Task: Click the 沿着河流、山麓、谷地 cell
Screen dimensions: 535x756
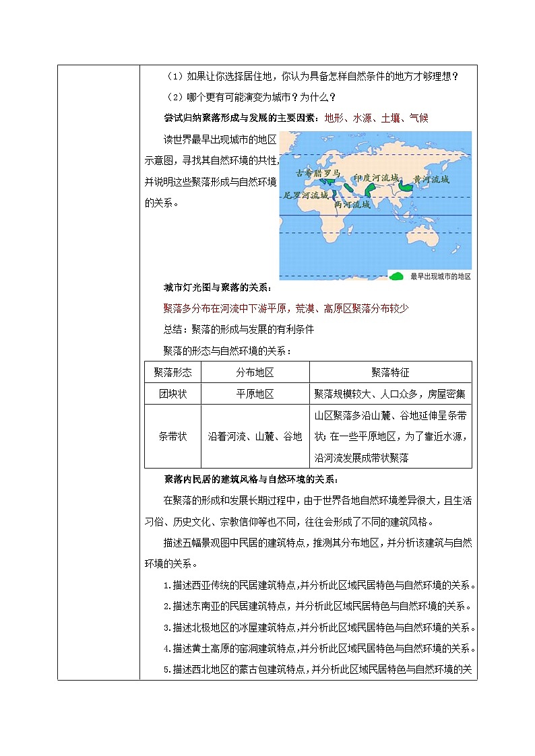Action: coord(255,436)
